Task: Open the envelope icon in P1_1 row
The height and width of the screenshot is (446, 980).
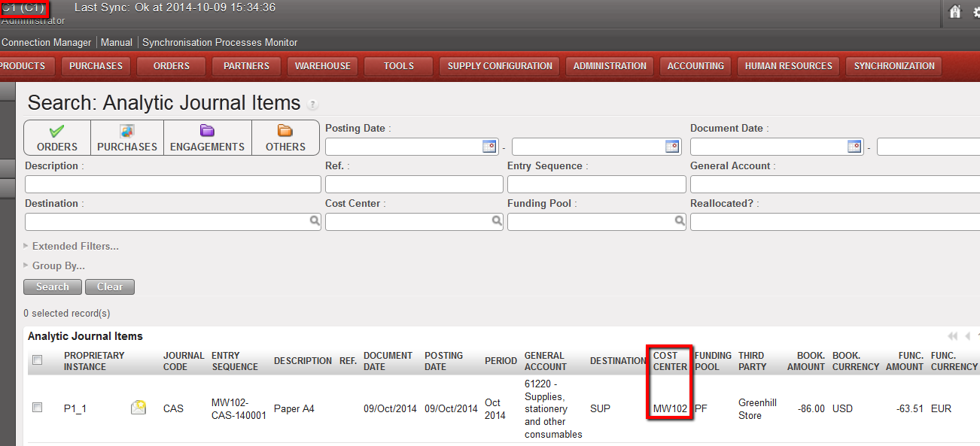Action: click(138, 408)
